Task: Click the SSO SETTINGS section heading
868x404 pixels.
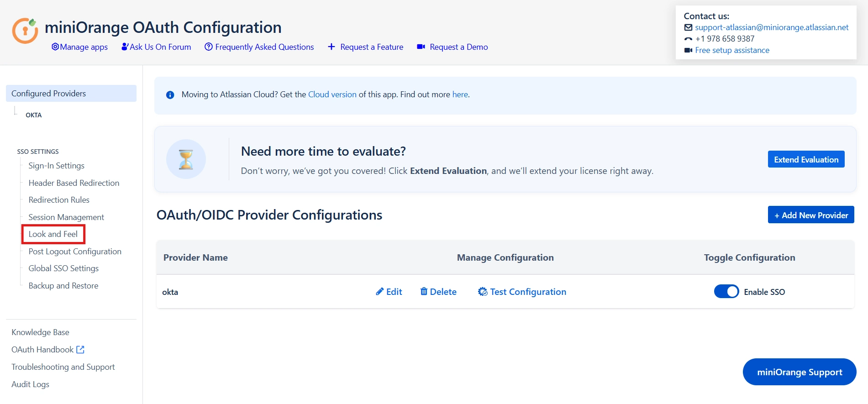Action: point(38,152)
